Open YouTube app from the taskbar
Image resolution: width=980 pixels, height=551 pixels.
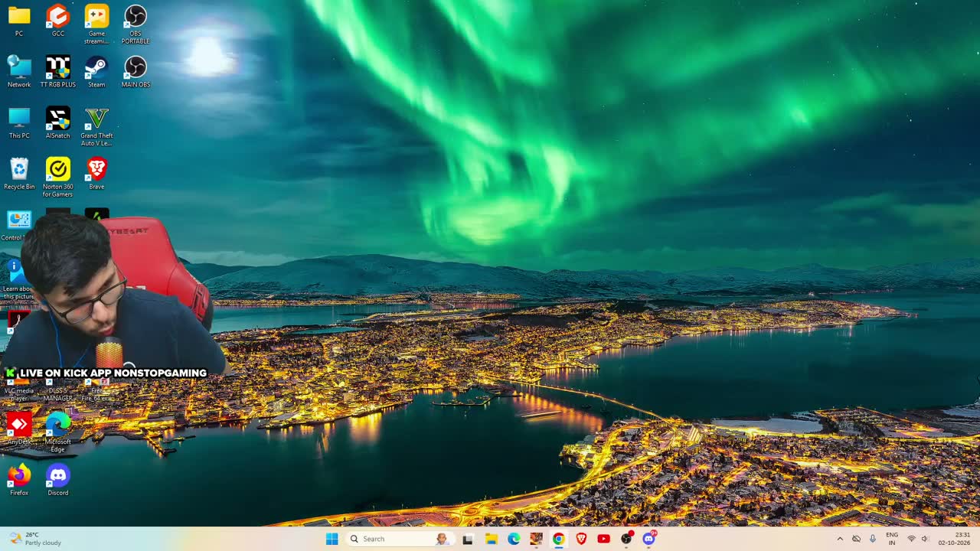[604, 539]
